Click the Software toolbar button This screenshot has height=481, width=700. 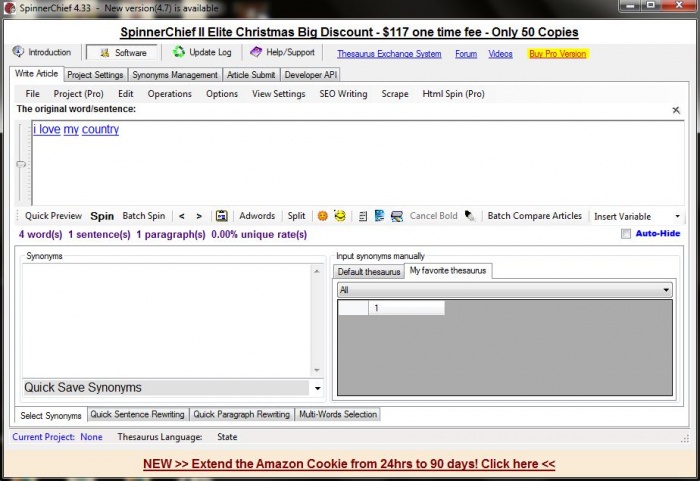click(x=122, y=53)
